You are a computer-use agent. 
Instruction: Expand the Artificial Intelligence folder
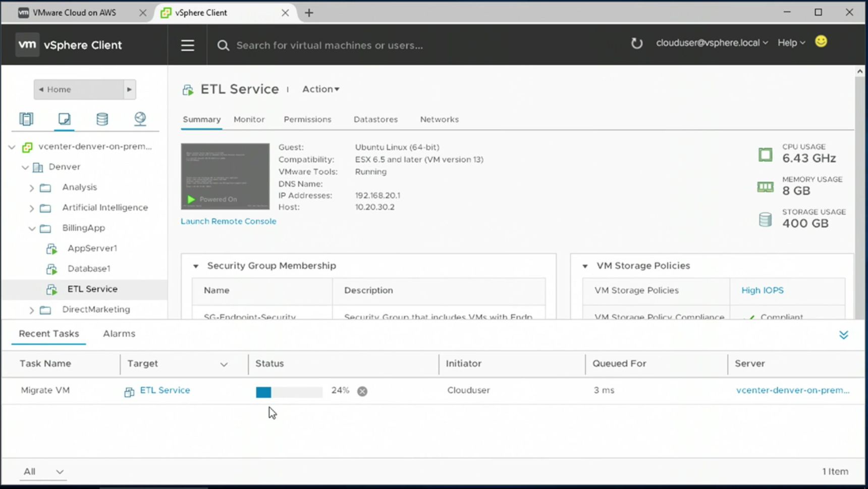(31, 208)
